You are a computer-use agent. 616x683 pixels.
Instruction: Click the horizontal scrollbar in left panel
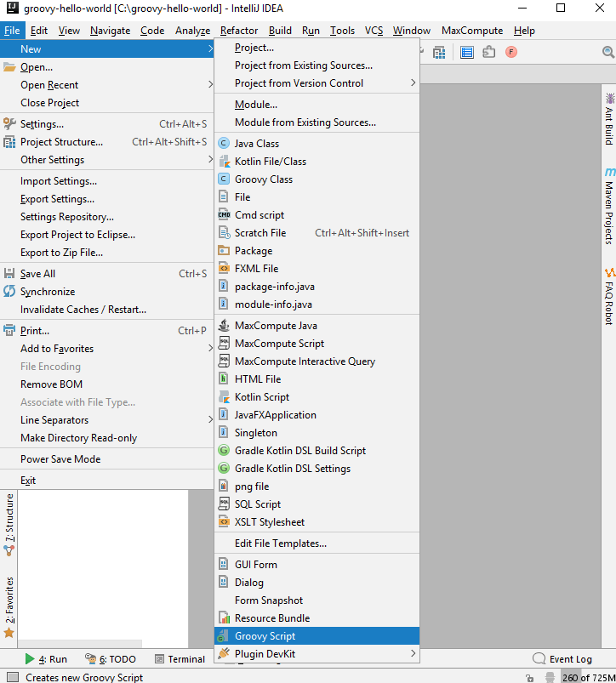[80, 643]
